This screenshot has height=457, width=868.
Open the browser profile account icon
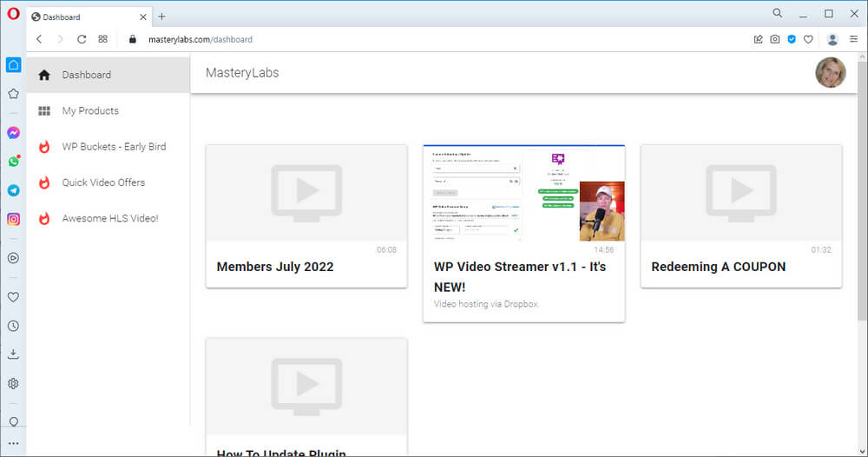pyautogui.click(x=832, y=39)
